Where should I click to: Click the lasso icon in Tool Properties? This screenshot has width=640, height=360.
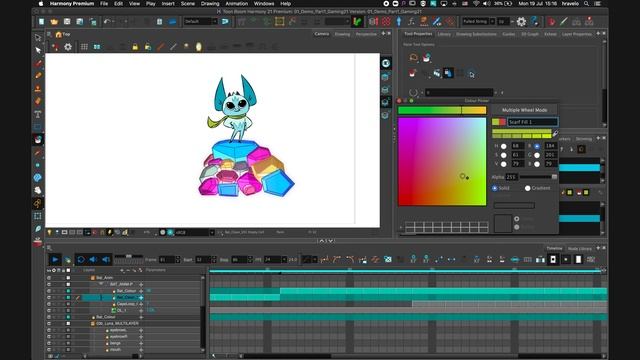[x=413, y=58]
